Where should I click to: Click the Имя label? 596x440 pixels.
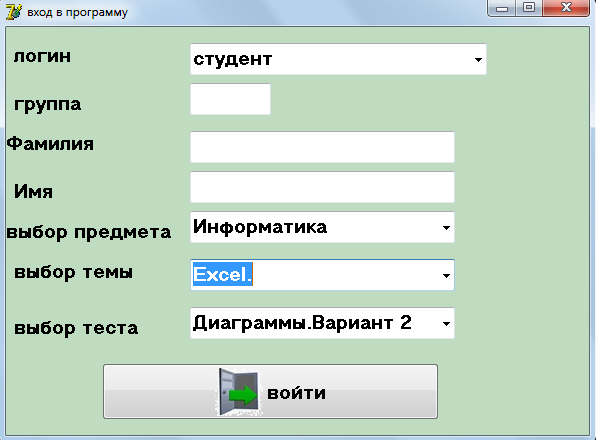pyautogui.click(x=33, y=191)
